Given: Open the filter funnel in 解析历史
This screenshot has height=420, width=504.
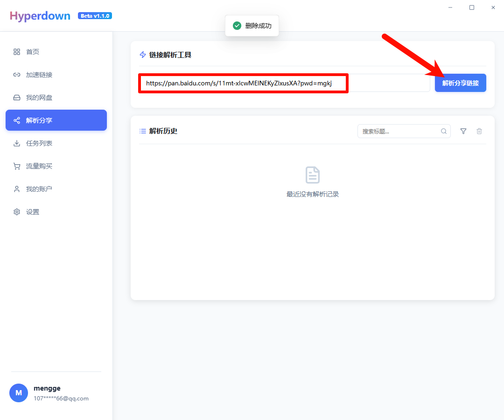Looking at the screenshot, I should point(463,131).
